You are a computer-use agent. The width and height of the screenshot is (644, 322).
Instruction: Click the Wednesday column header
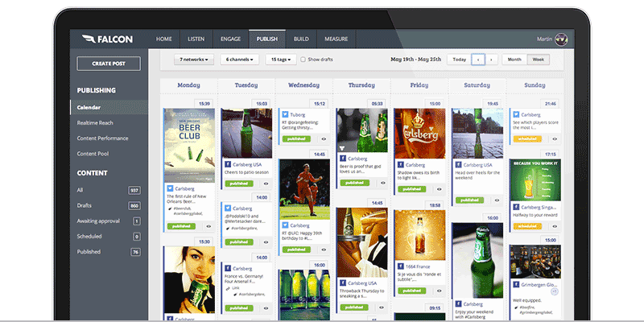pos(303,85)
